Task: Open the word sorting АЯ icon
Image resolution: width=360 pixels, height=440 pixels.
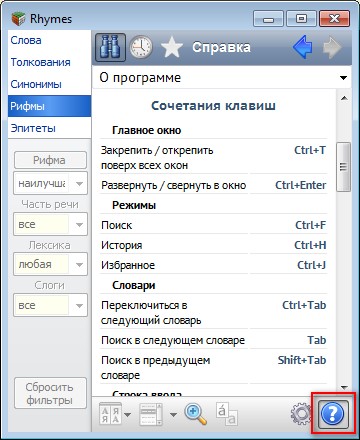Action: [110, 414]
